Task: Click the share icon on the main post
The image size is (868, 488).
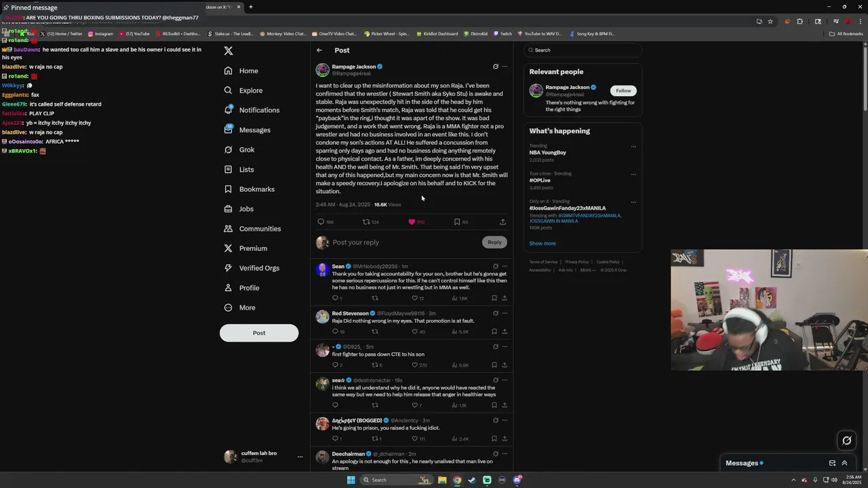Action: pos(502,222)
